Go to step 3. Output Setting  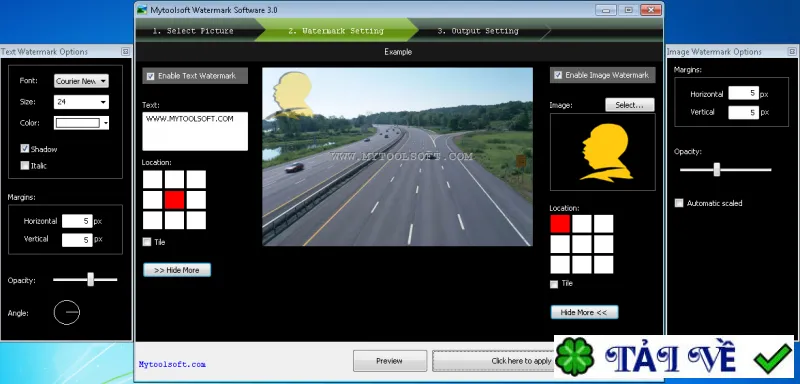click(x=478, y=31)
